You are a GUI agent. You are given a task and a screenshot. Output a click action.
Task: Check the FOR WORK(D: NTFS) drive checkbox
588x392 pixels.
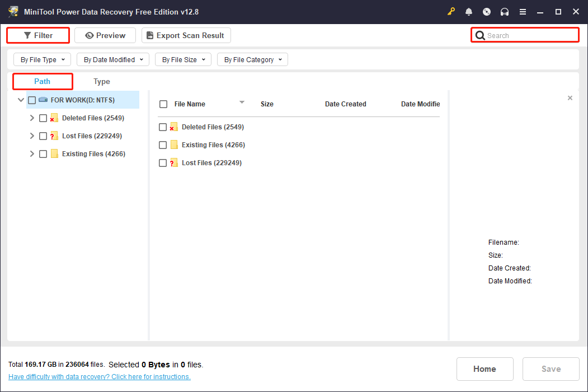pyautogui.click(x=32, y=100)
